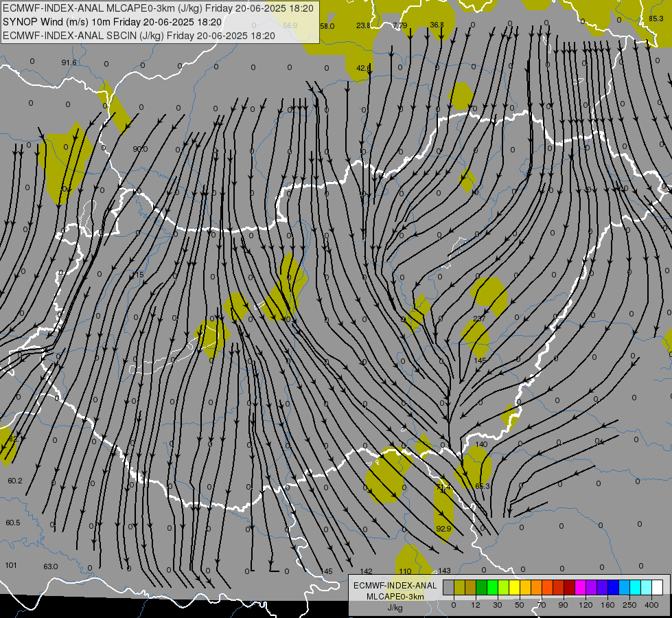Click legend tick label 30
Screen dimensions: 672x618
[x=498, y=605]
